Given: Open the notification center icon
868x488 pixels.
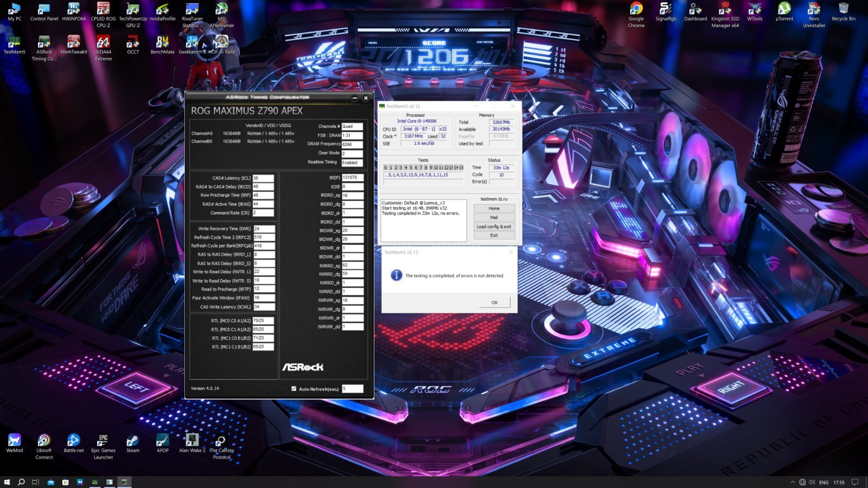Looking at the screenshot, I should tap(855, 482).
